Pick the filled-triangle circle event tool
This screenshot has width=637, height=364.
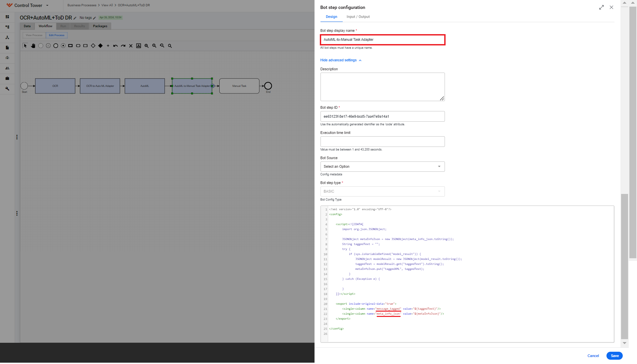click(63, 46)
